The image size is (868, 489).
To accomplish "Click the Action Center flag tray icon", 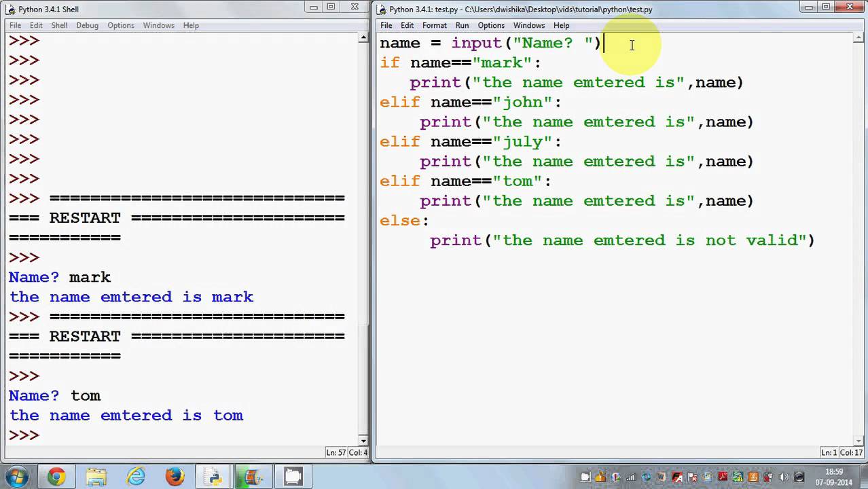I will pos(692,477).
